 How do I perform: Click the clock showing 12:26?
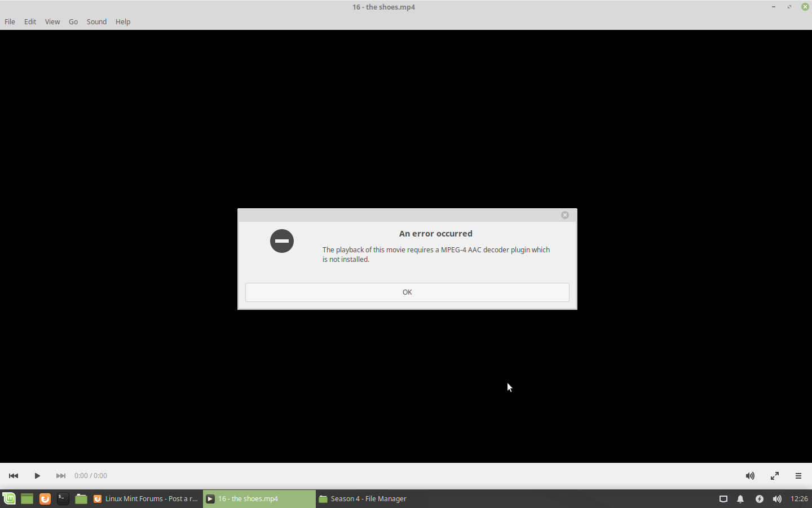(799, 499)
